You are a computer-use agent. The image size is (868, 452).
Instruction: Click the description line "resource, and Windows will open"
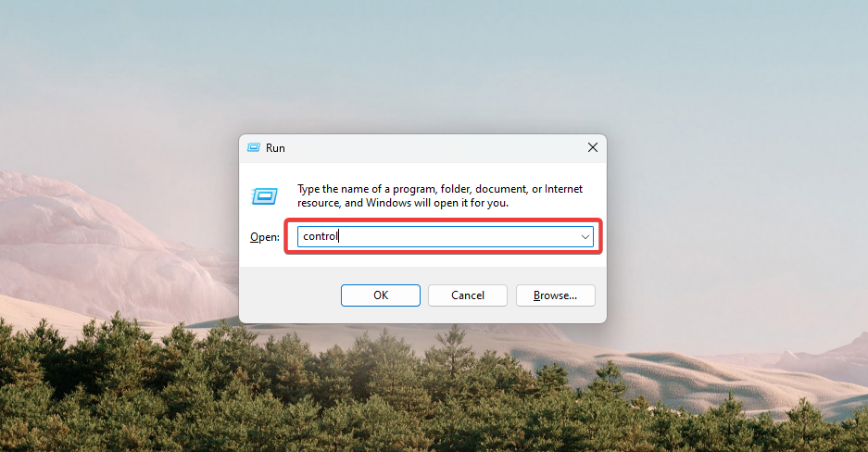402,203
